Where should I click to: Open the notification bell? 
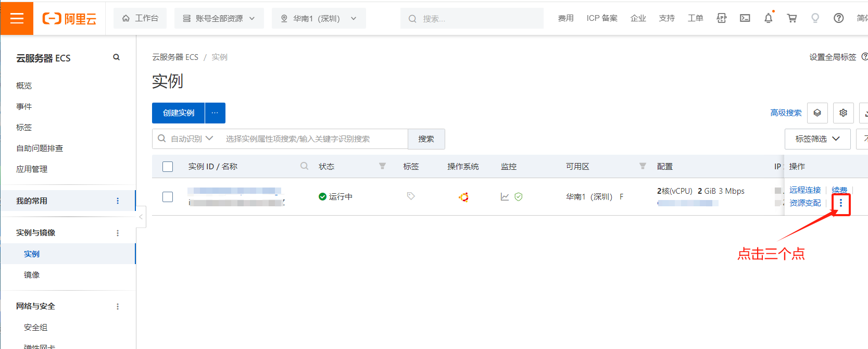pos(769,18)
